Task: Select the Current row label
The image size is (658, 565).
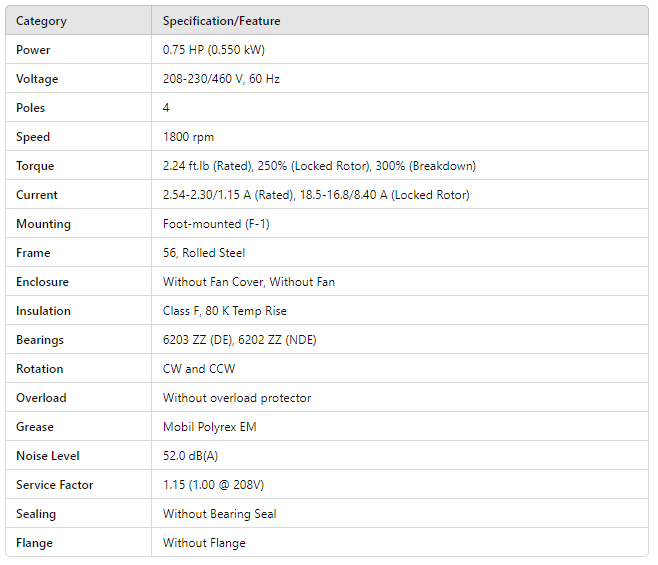Action: click(x=37, y=195)
